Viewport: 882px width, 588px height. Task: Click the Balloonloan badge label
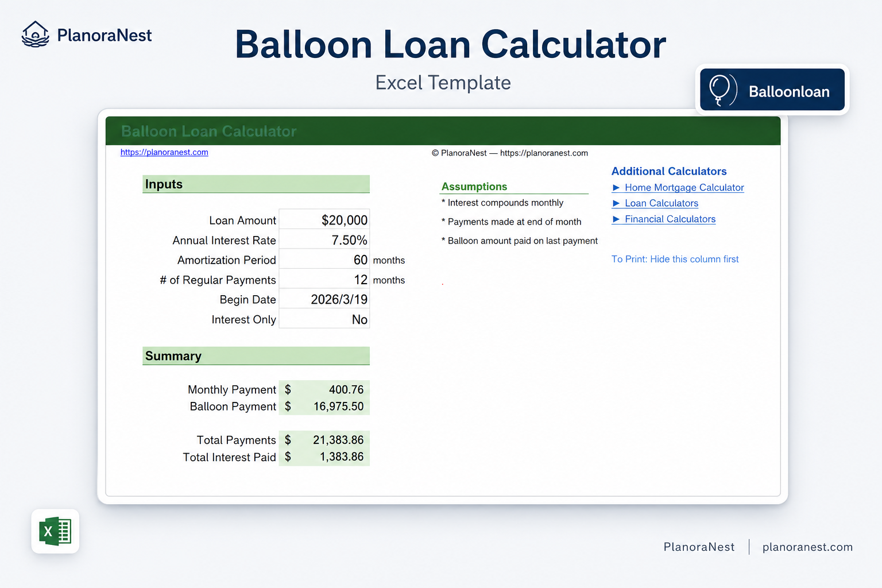789,92
